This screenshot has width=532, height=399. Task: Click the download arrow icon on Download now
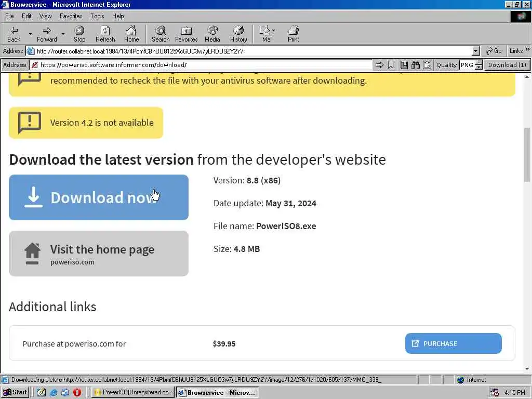tap(33, 197)
